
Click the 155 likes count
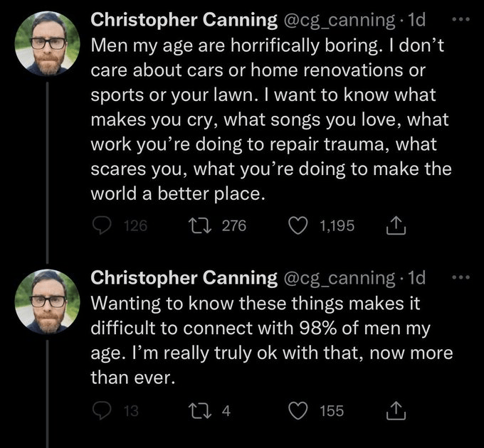coord(331,410)
